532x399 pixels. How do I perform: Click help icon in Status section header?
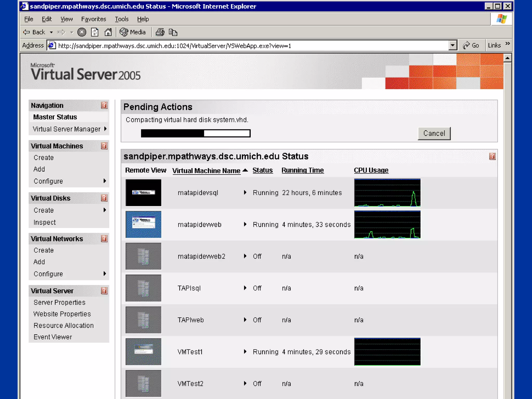tap(492, 156)
